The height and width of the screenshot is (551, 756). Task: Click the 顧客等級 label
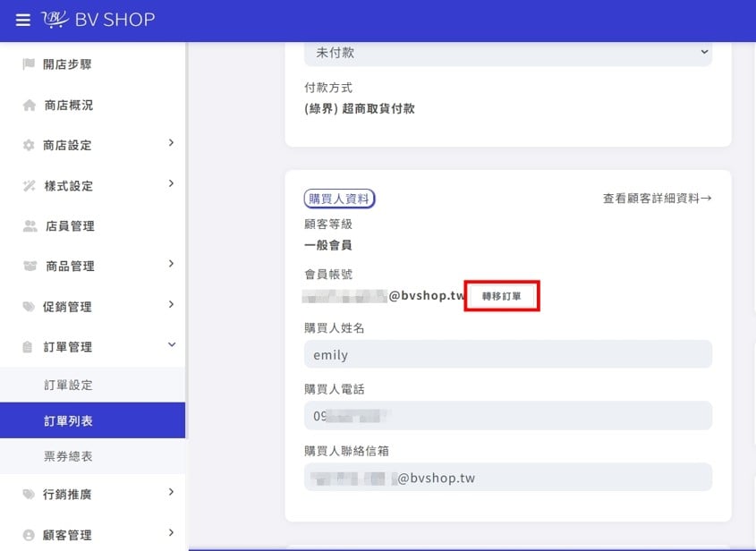pos(328,225)
